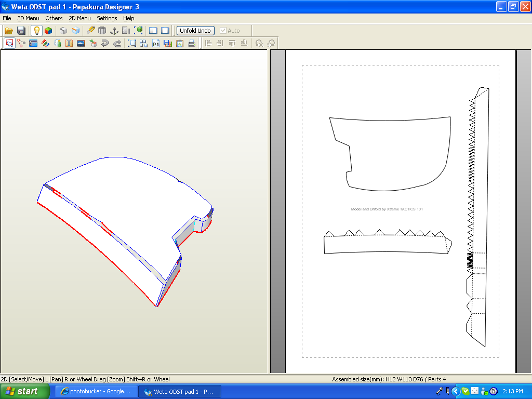Toggle the light bulb lighting button
The image size is (532, 399).
point(36,31)
